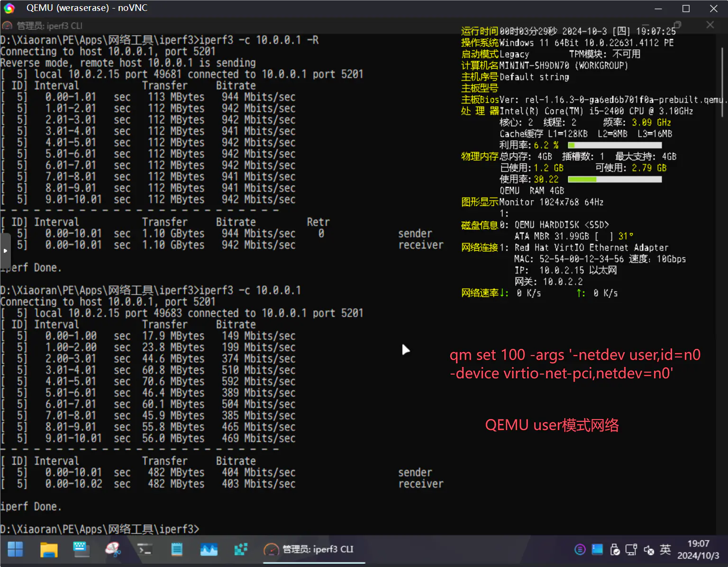Open the blue window tray icon
Screen dimensions: 728x567
(x=597, y=549)
